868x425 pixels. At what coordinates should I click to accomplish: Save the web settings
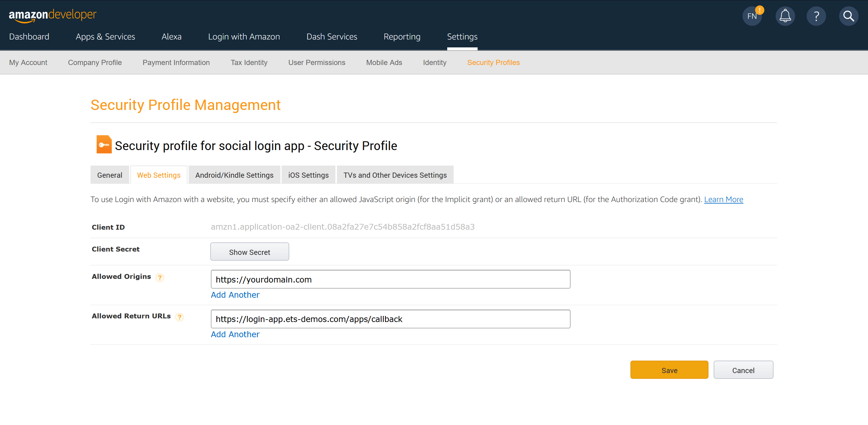point(669,370)
